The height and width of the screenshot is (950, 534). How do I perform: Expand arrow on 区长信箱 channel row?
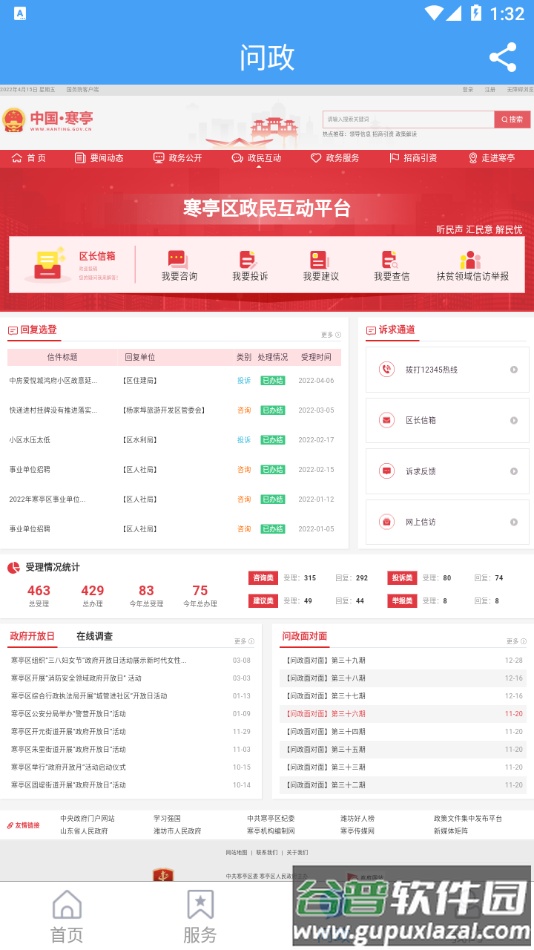point(513,420)
